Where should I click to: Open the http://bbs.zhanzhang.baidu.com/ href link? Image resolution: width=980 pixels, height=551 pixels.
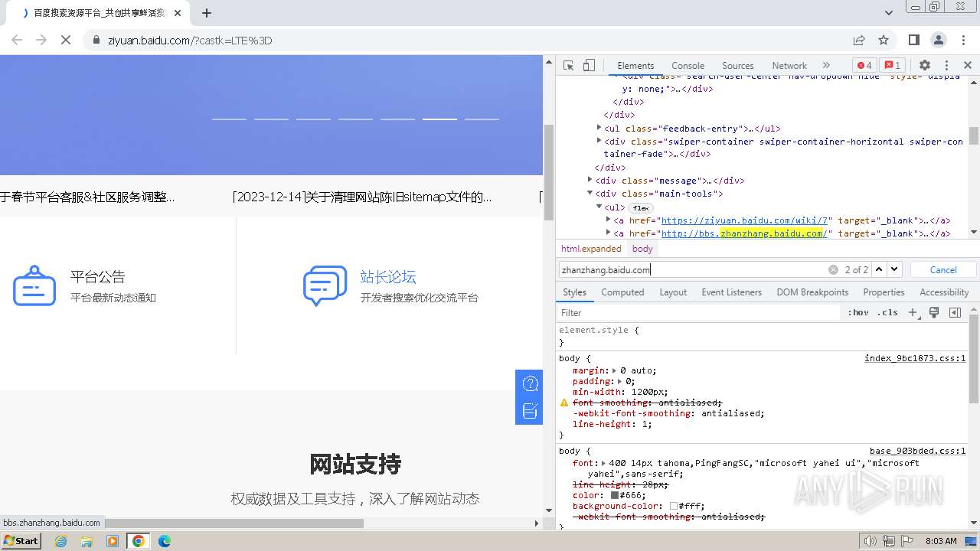point(744,233)
